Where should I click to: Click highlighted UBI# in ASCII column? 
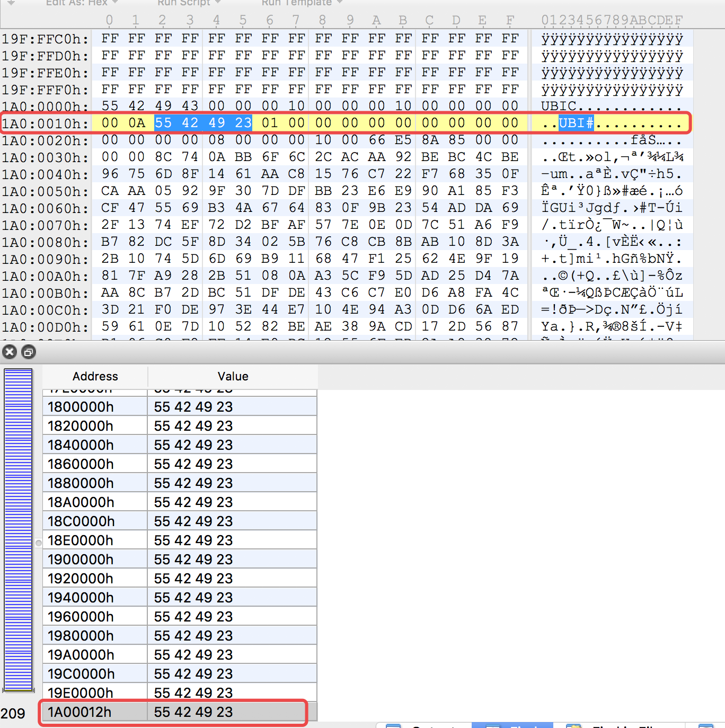pyautogui.click(x=576, y=123)
